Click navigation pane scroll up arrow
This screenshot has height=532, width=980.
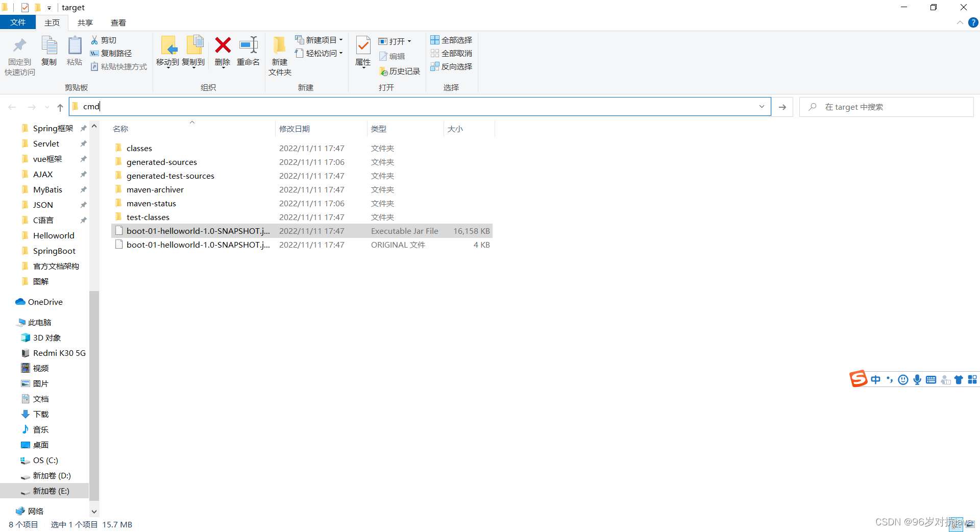coord(94,126)
